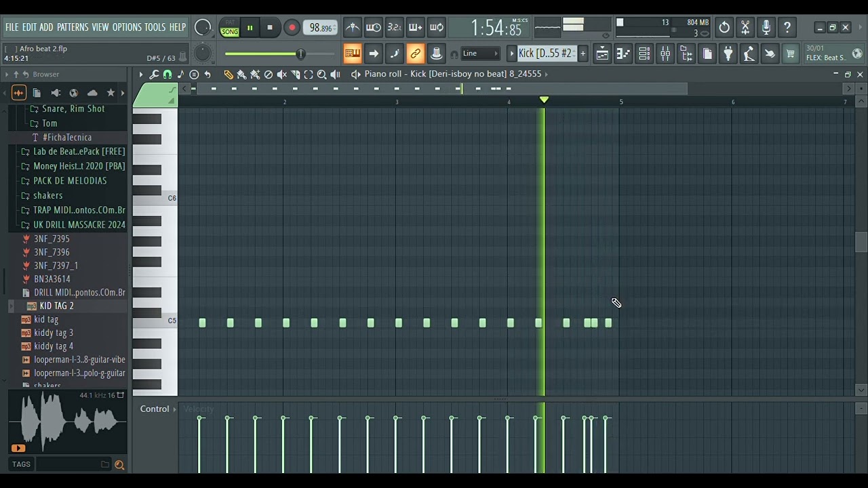Click the tempo value 98.896
Image resolution: width=868 pixels, height=488 pixels.
click(321, 28)
